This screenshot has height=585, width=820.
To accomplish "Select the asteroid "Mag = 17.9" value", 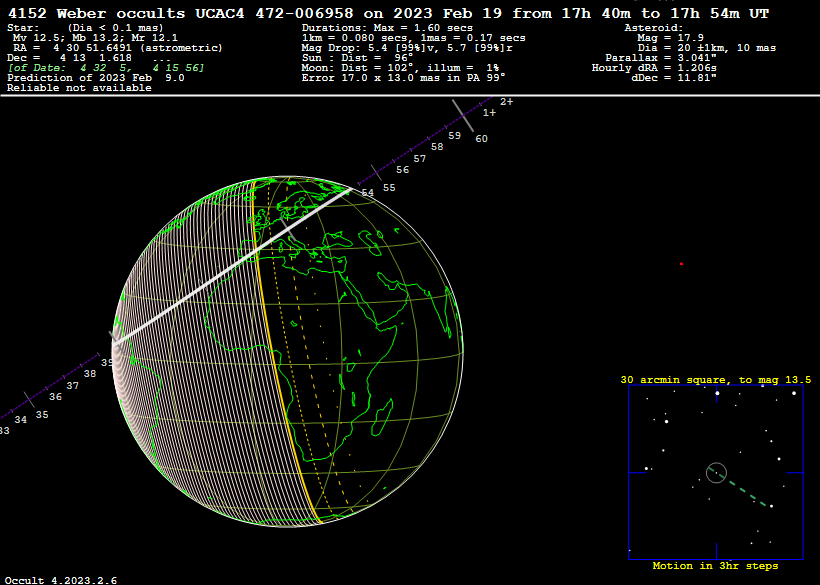I will [x=670, y=38].
